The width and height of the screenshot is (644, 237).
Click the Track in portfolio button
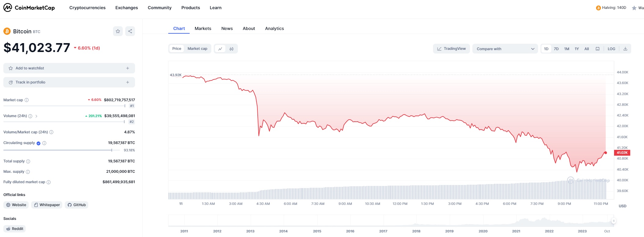tap(69, 82)
